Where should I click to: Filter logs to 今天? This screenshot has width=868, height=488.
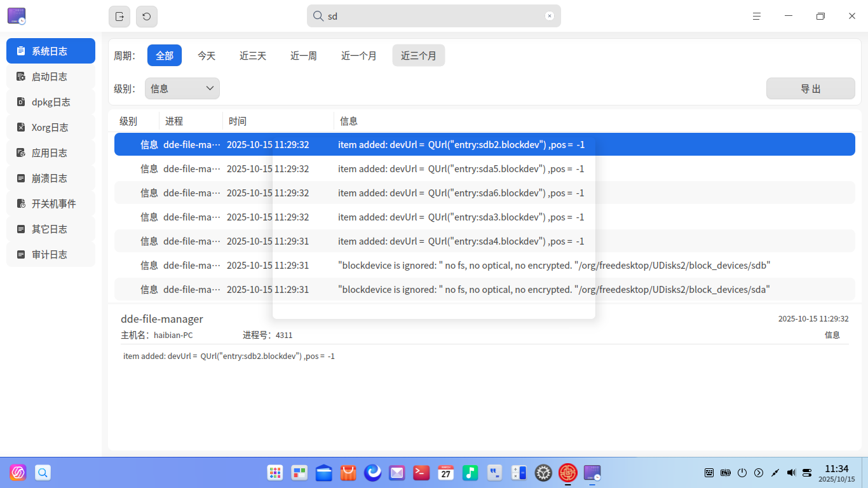207,55
